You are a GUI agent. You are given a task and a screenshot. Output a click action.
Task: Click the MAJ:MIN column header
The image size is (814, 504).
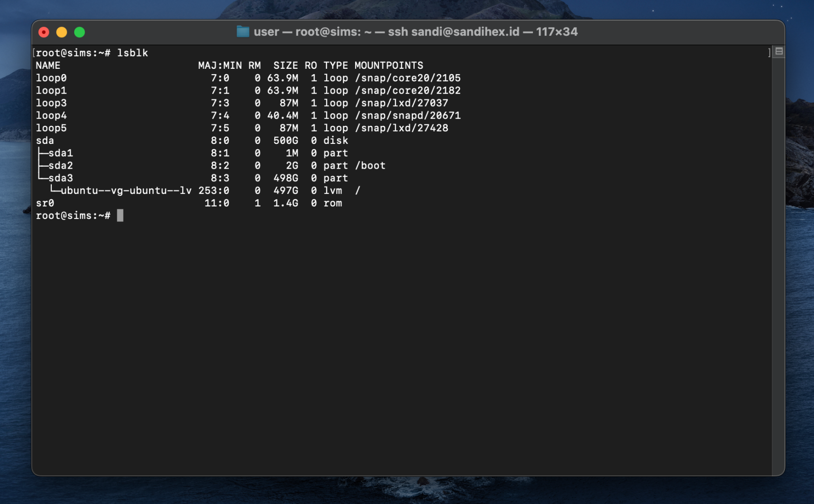(220, 65)
